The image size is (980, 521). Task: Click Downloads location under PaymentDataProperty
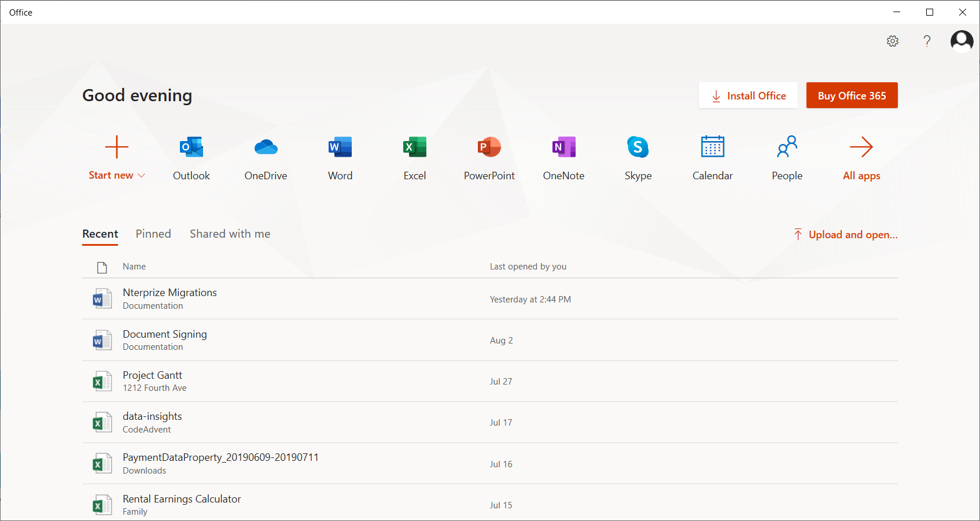[x=145, y=471]
